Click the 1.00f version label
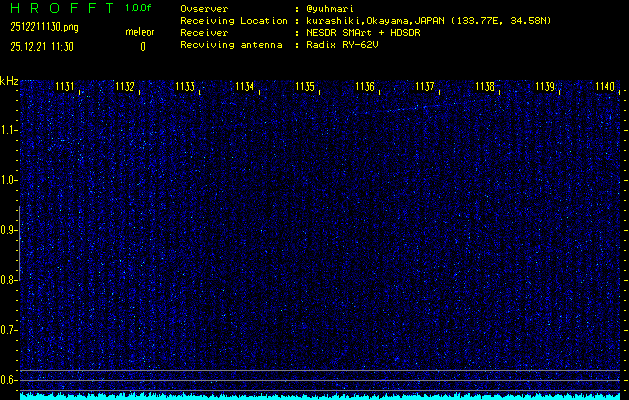The image size is (629, 400). 139,8
